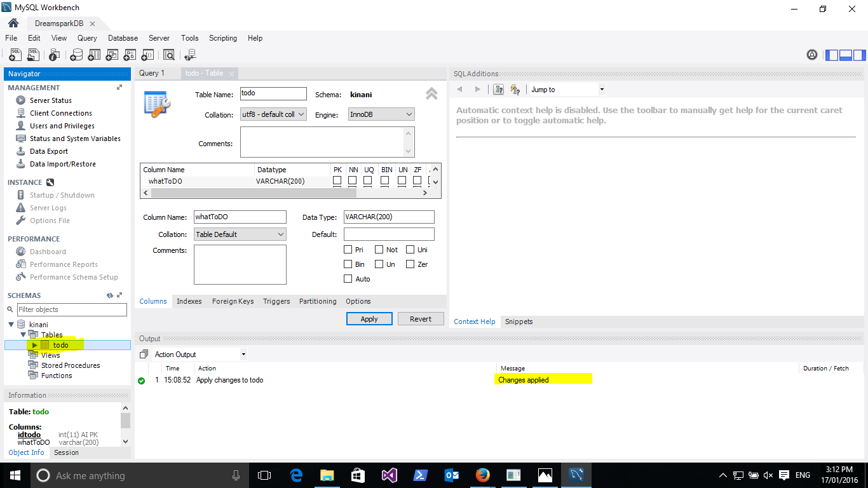868x488 pixels.
Task: Click the Workbench home icon
Action: pos(13,23)
